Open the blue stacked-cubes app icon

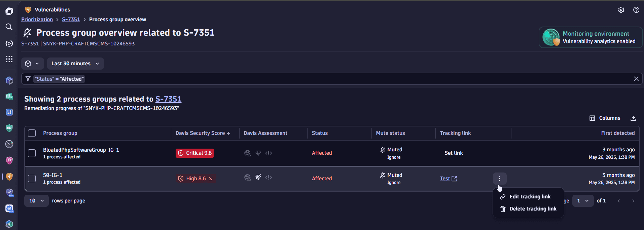pyautogui.click(x=9, y=80)
